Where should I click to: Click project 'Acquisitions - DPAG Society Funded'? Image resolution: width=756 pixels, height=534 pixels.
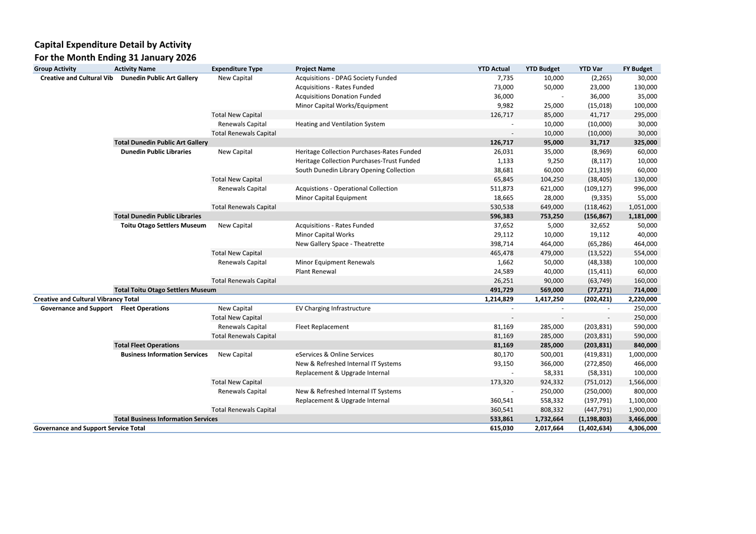(x=346, y=78)
